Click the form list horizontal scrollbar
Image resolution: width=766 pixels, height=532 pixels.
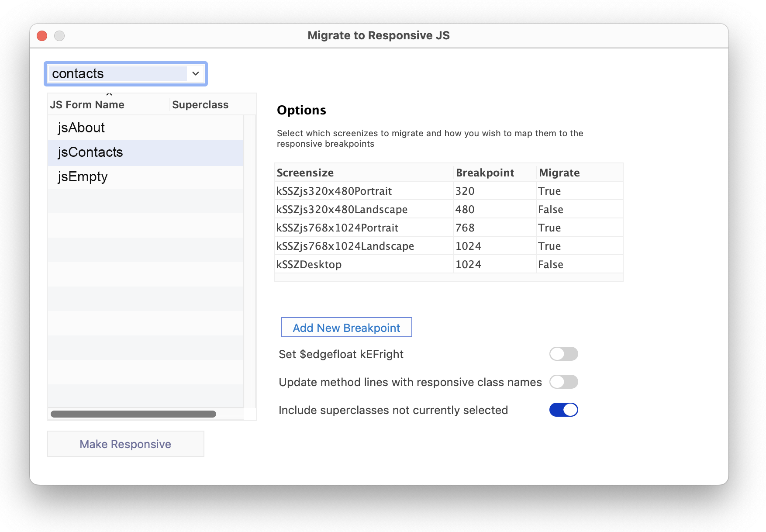(133, 414)
